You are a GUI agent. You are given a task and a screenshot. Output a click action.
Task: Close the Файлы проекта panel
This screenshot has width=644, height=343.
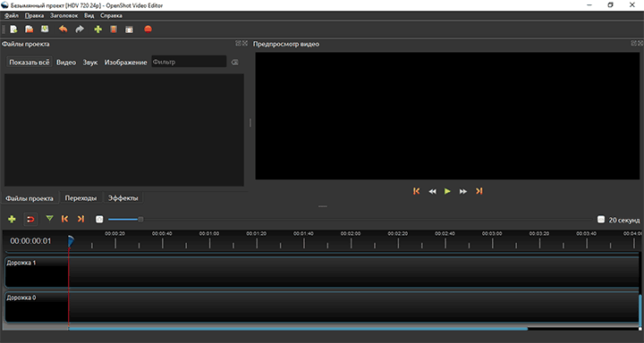coord(245,43)
